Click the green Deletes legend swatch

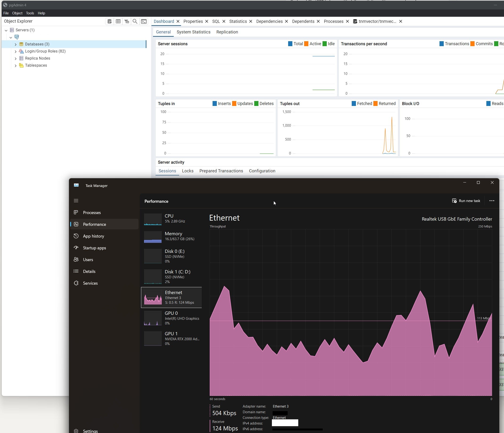point(256,104)
